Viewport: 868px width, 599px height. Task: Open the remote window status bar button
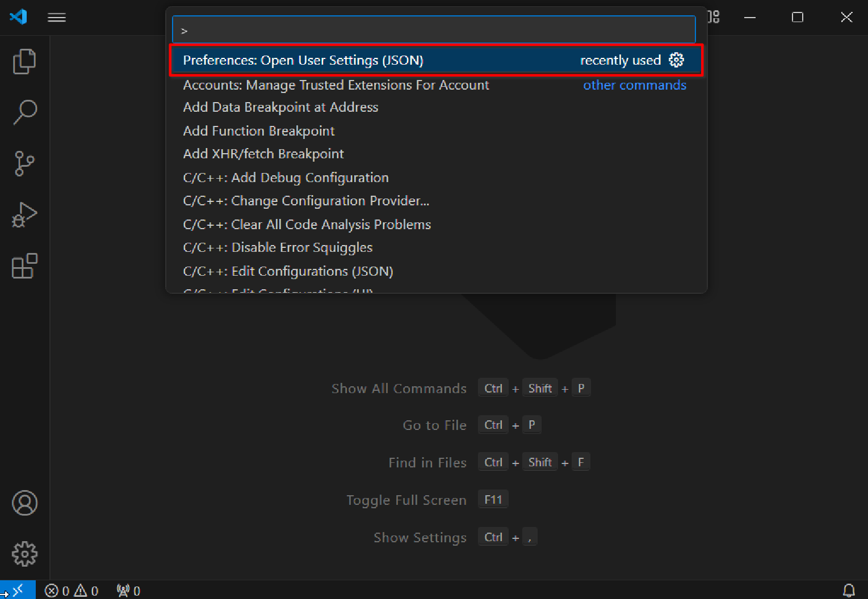[x=18, y=590]
